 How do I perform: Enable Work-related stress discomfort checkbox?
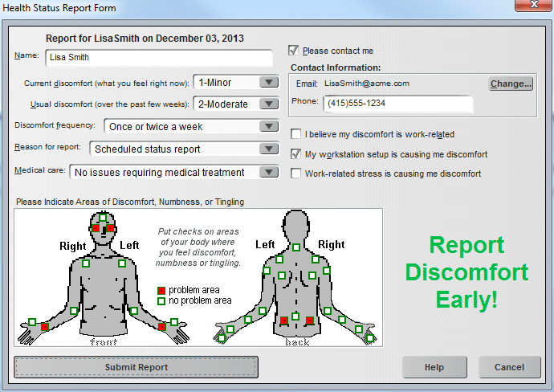tap(297, 173)
